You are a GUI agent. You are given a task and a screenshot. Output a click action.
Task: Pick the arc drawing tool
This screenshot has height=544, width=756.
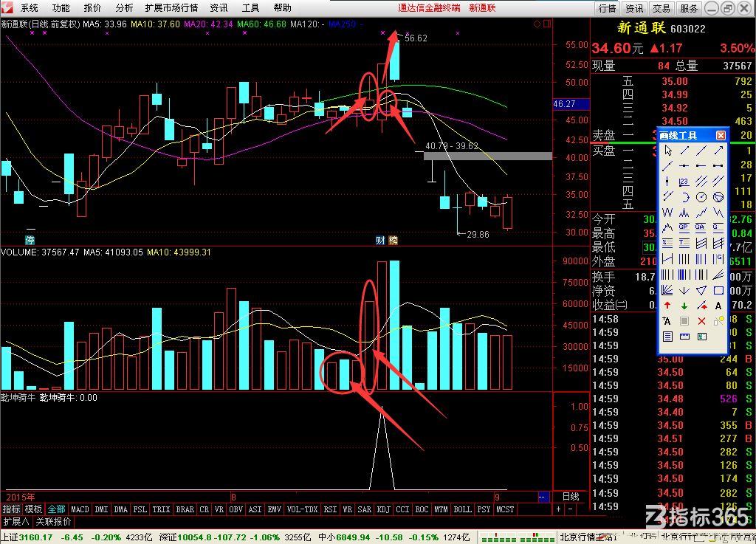point(684,197)
